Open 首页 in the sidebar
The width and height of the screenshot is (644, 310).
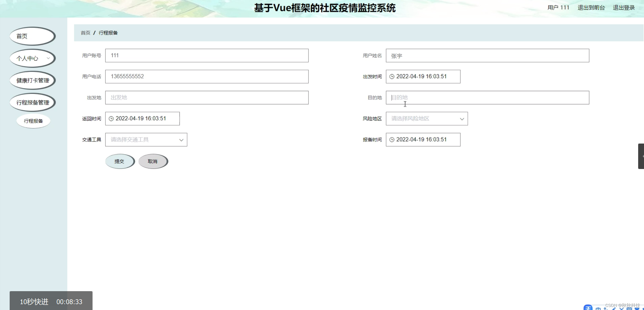pos(32,36)
